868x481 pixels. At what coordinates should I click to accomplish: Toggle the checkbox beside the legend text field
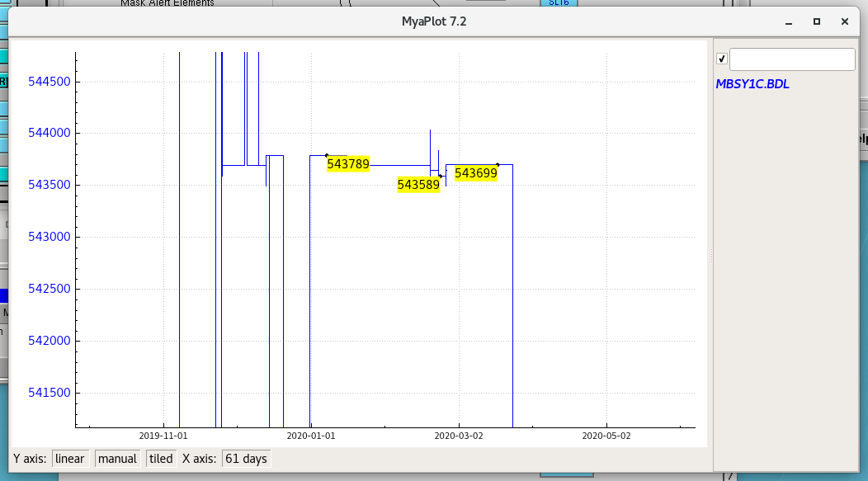point(722,59)
